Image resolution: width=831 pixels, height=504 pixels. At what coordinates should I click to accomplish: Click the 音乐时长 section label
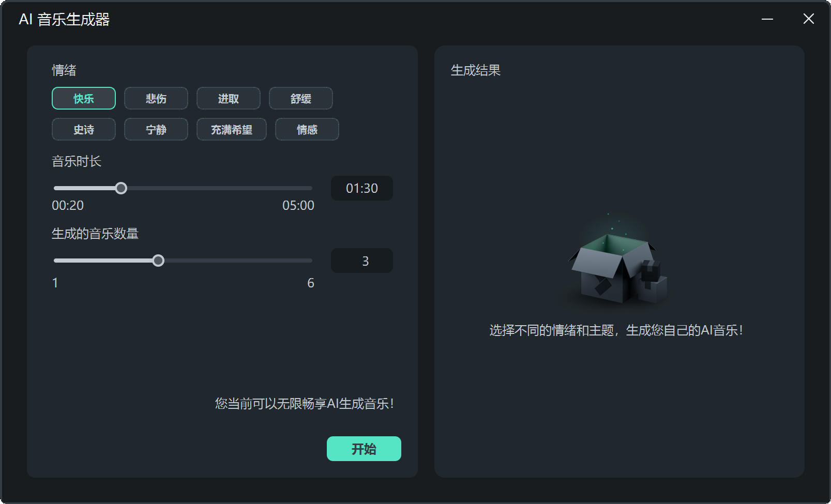78,161
